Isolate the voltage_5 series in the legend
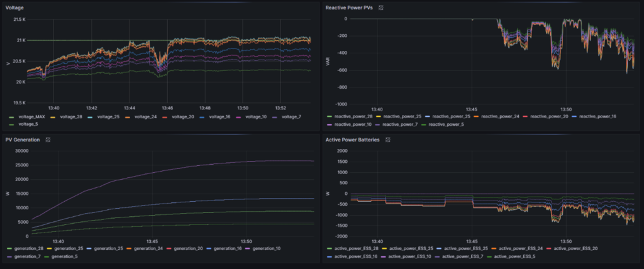This screenshot has width=644, height=269. point(28,124)
